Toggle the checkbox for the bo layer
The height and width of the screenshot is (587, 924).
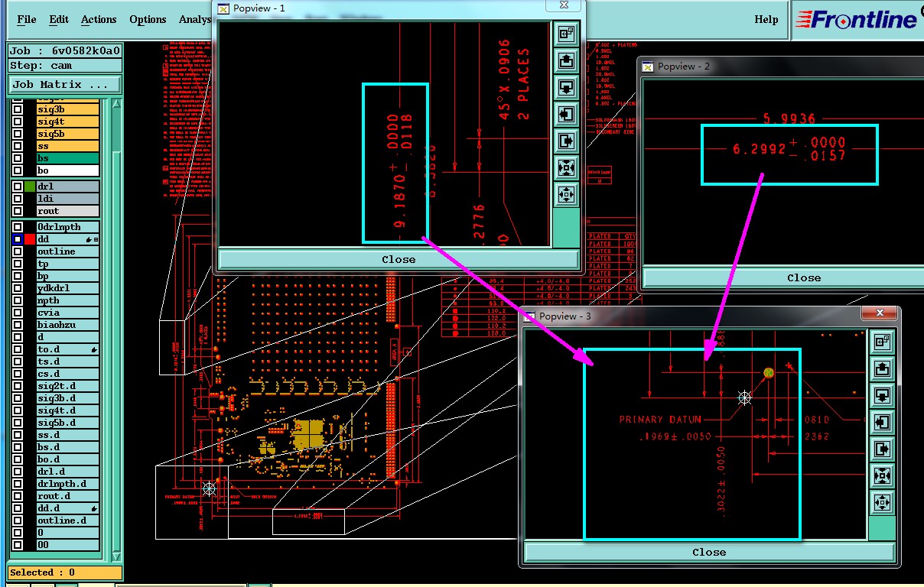[x=18, y=170]
